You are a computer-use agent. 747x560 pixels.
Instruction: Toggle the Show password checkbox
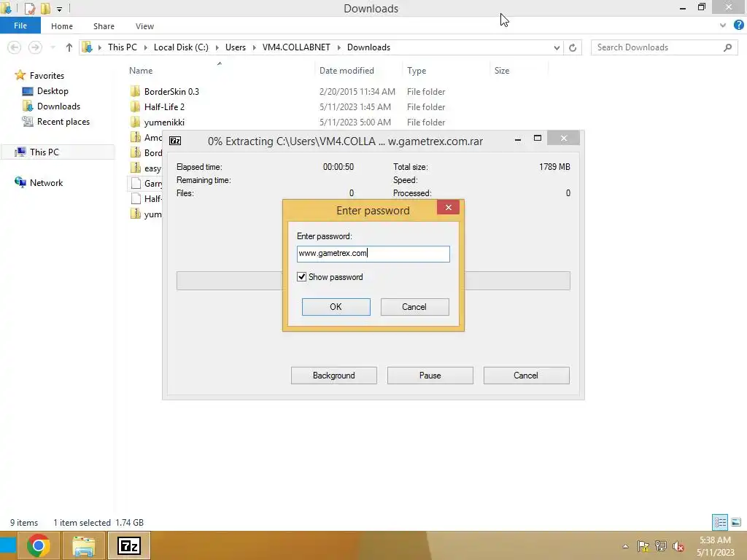[x=301, y=276]
